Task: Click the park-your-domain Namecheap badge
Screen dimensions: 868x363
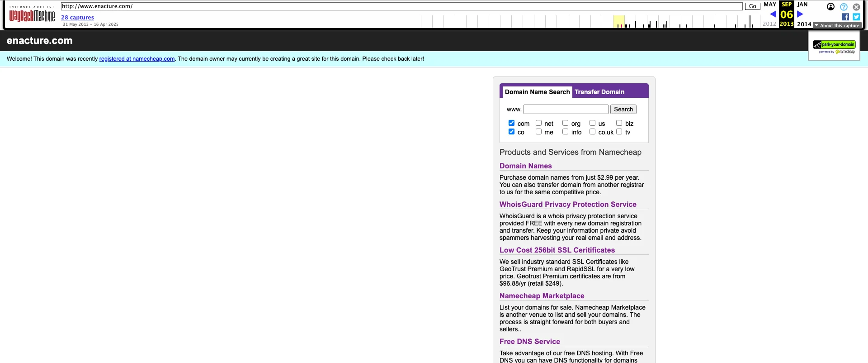Action: (834, 46)
